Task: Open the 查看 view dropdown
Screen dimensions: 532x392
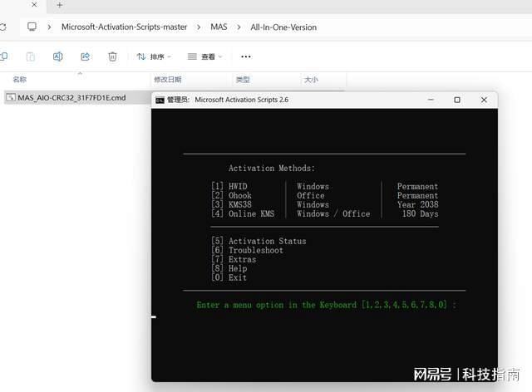Action: tap(205, 56)
